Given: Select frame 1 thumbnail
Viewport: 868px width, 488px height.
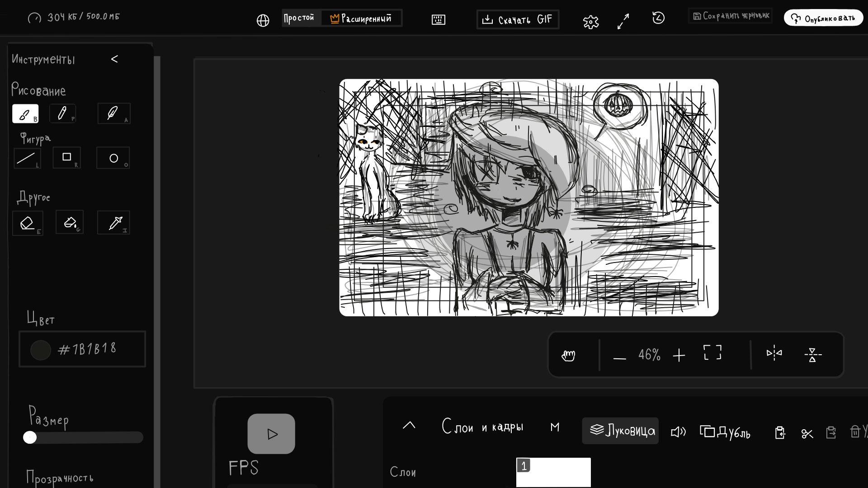Looking at the screenshot, I should click(553, 472).
